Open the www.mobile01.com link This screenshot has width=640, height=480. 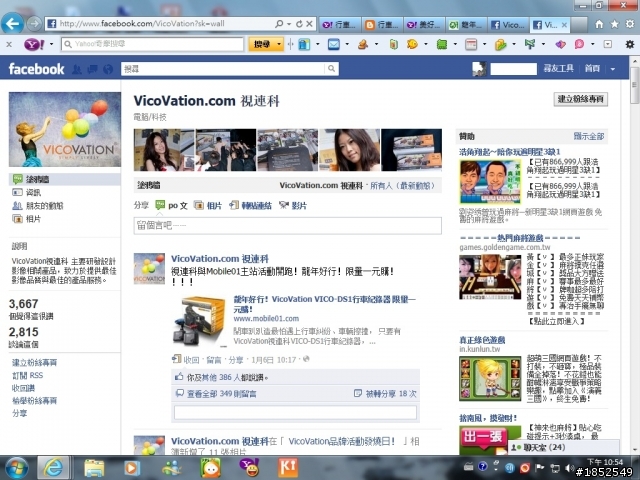click(266, 318)
